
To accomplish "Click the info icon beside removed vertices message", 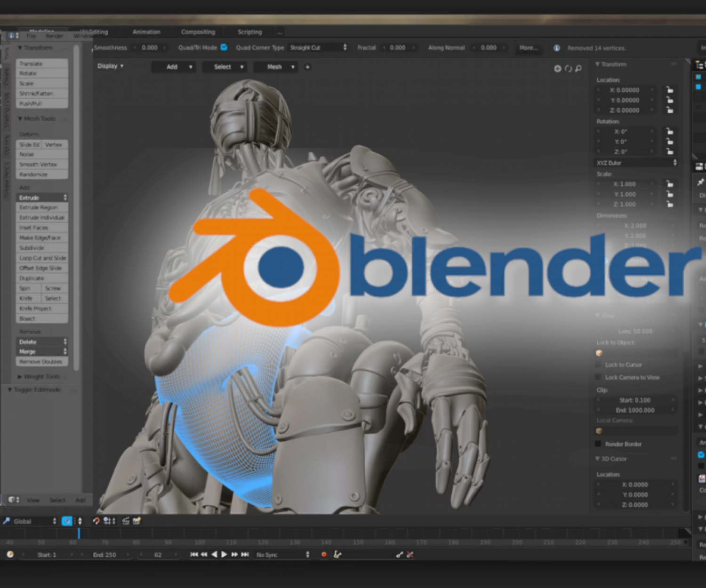I will (557, 48).
